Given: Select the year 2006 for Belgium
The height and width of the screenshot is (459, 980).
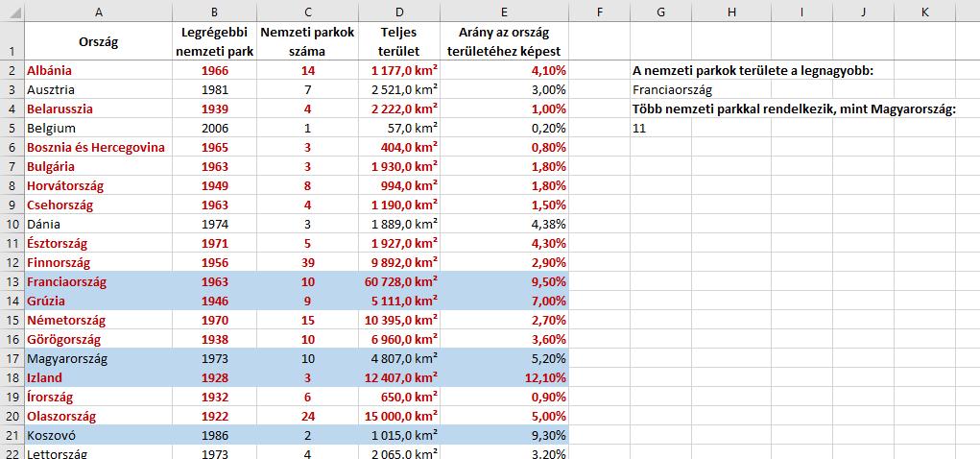Looking at the screenshot, I should pos(215,129).
